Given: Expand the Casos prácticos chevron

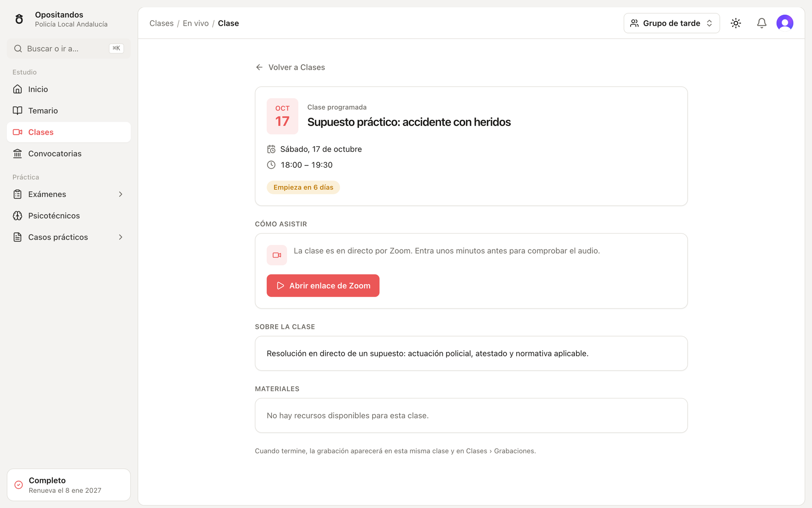Looking at the screenshot, I should [121, 237].
